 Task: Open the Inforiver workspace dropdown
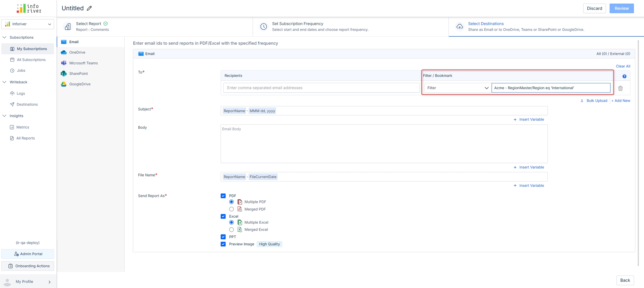click(x=28, y=24)
